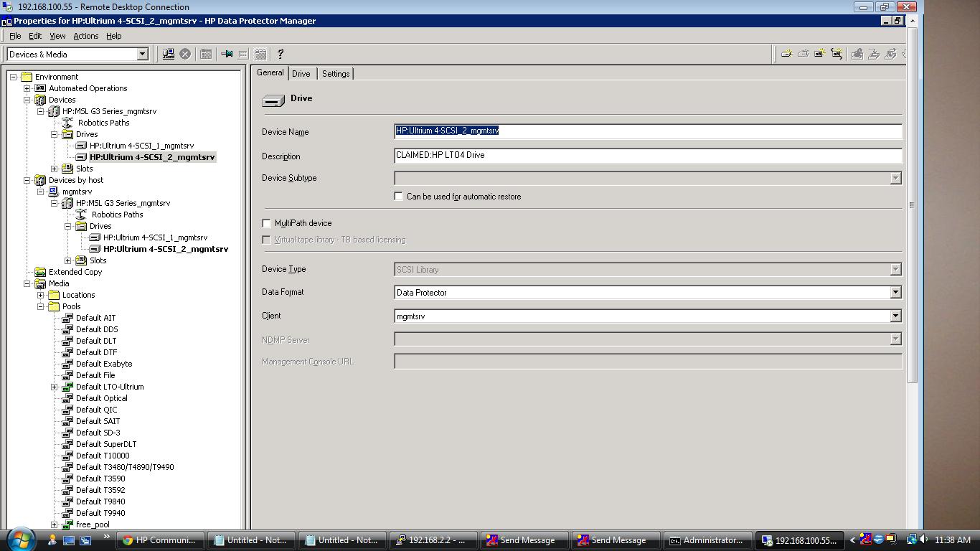This screenshot has height=551, width=980.
Task: Open the Actions menu
Action: coord(85,36)
